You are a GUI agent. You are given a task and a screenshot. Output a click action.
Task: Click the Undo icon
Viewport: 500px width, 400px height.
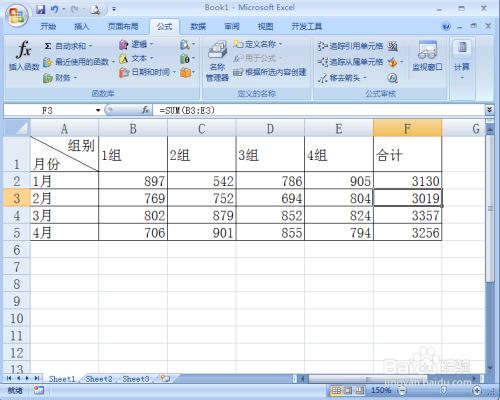[55, 9]
